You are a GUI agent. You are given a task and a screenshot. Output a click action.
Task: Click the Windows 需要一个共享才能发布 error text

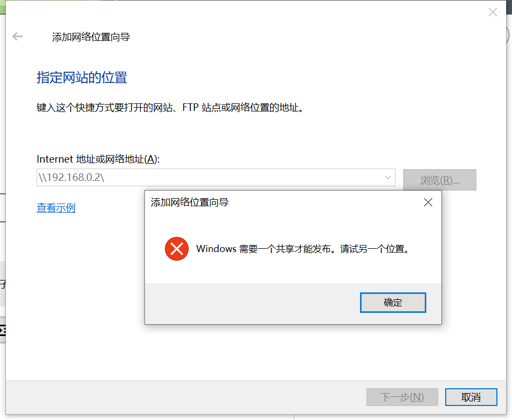(x=303, y=249)
